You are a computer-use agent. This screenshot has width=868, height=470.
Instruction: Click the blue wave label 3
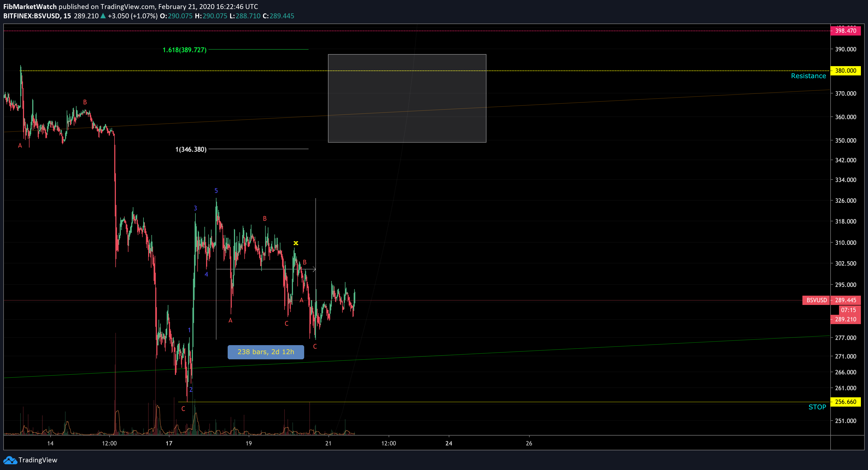(195, 208)
